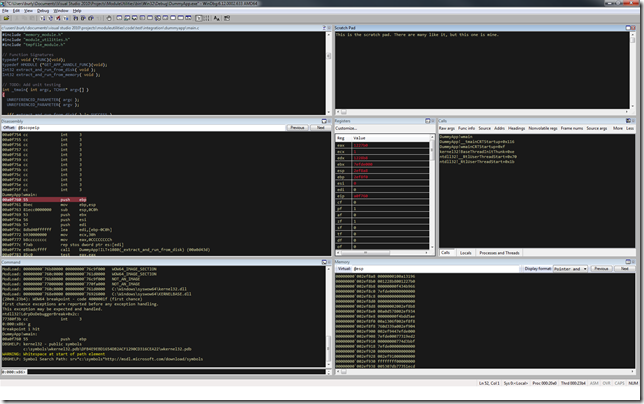Click the Stop Debugging toolbar icon

(x=58, y=18)
